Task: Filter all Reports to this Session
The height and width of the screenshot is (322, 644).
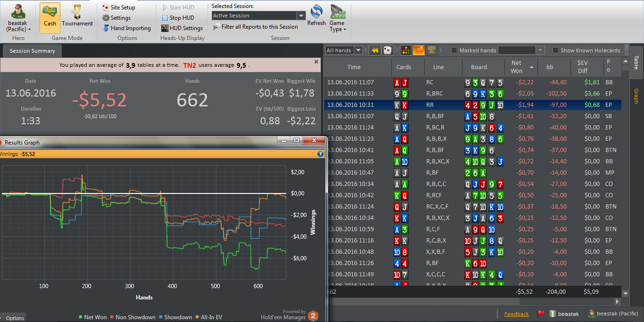Action: tap(256, 27)
